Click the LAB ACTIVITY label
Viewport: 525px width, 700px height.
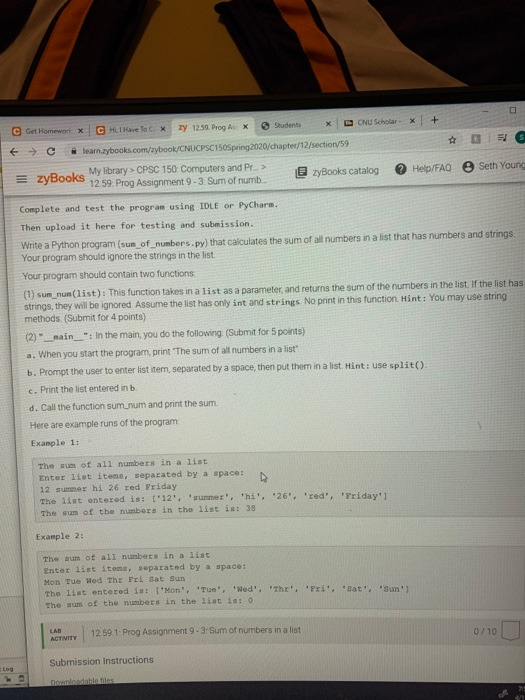pos(63,635)
